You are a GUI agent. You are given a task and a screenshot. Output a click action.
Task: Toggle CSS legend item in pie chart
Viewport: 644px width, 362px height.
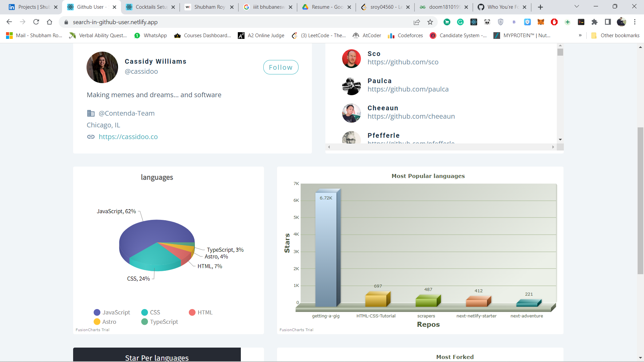151,312
